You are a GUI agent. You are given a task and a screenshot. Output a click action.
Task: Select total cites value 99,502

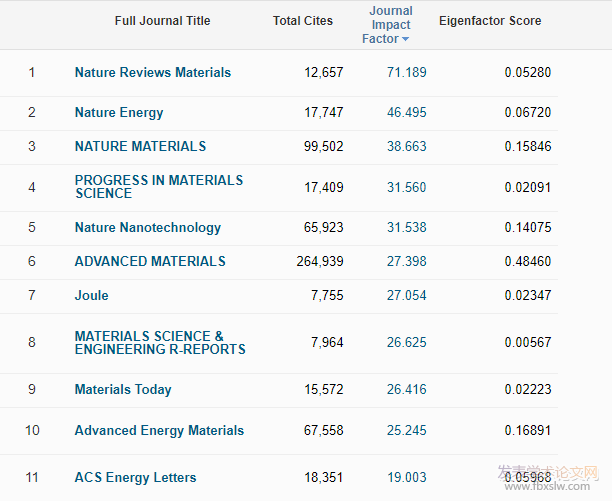[324, 146]
